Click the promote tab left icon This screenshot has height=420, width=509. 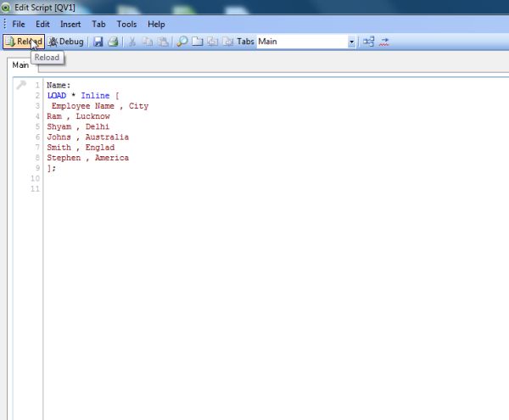point(213,42)
